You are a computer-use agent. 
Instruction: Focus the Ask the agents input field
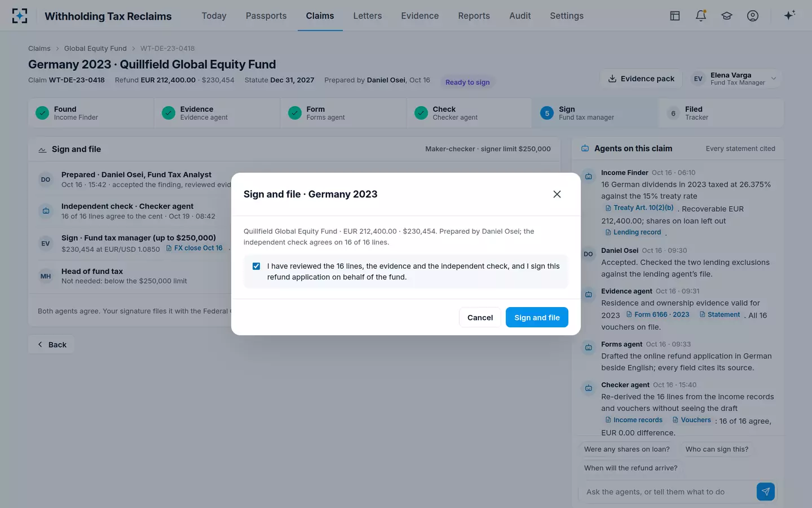point(668,492)
